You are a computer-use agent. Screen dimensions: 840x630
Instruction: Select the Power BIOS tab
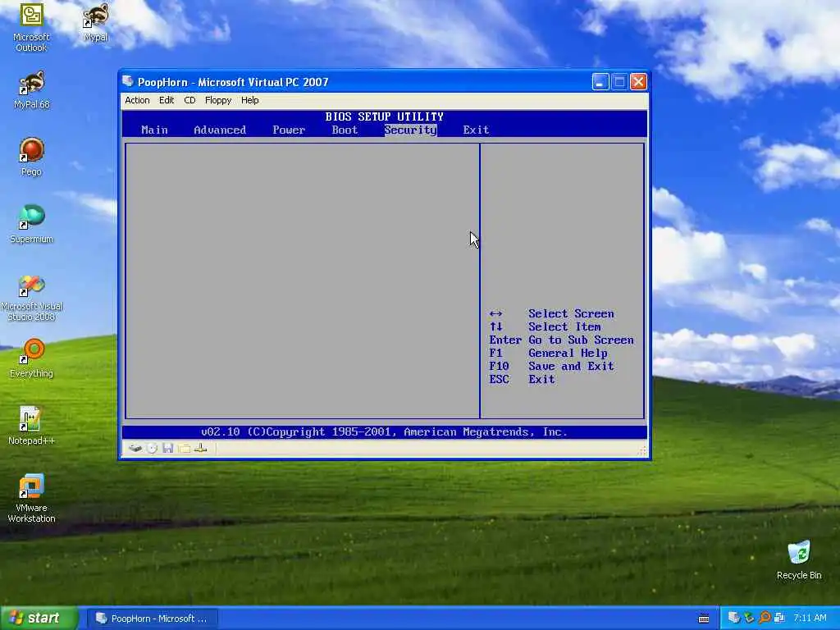[289, 130]
